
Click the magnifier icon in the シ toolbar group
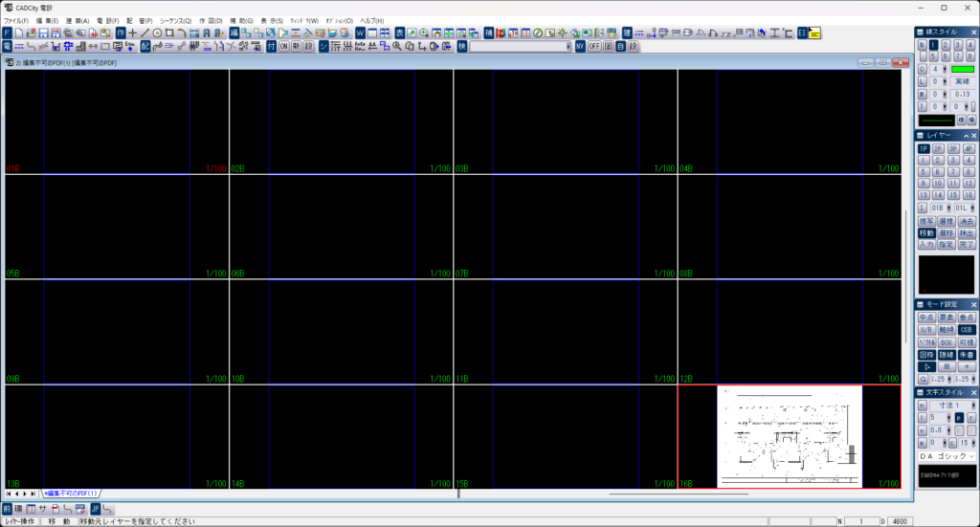coord(397,46)
